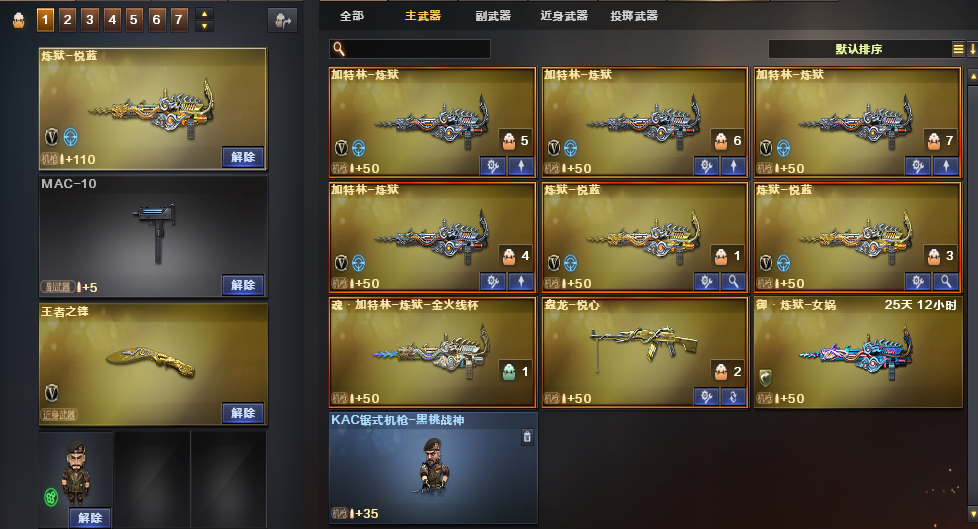Toggle sort direction arrow next to list icon
Image resolution: width=978 pixels, height=529 pixels.
pos(972,49)
